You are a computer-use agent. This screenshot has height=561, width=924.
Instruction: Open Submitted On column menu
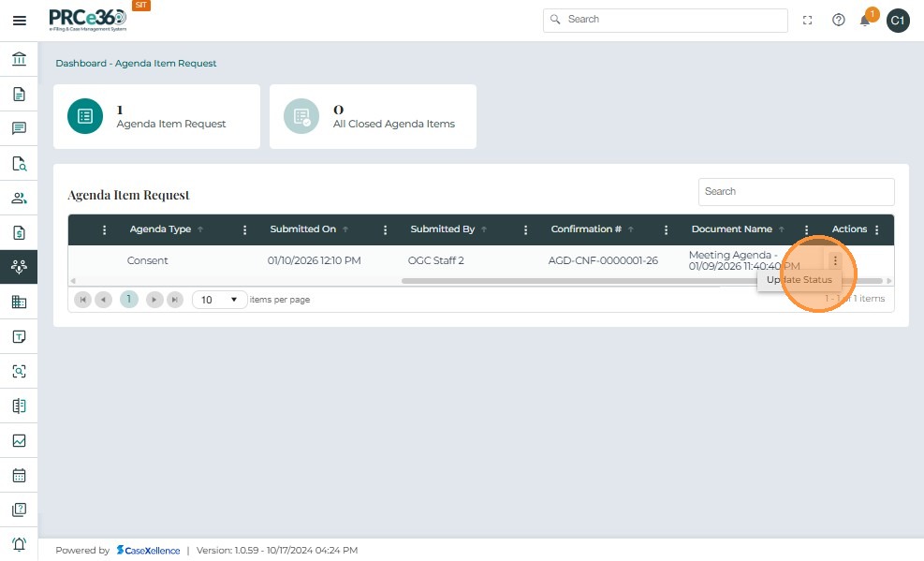[385, 229]
